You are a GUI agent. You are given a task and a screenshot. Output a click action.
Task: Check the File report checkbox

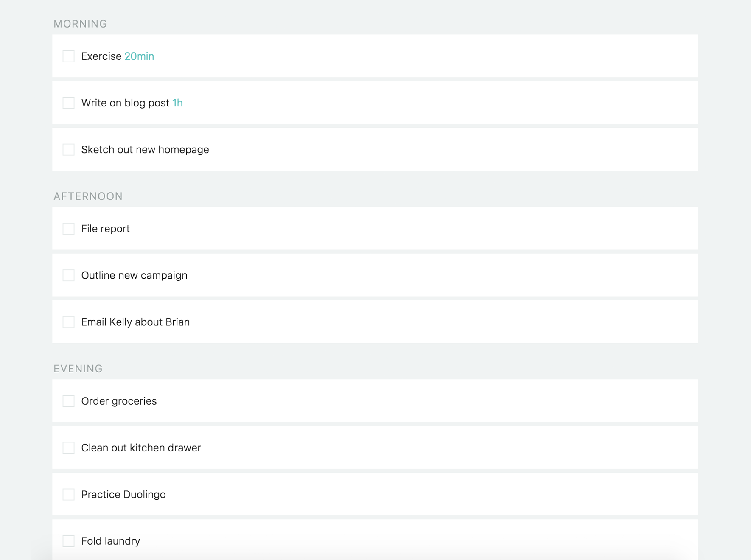point(68,229)
